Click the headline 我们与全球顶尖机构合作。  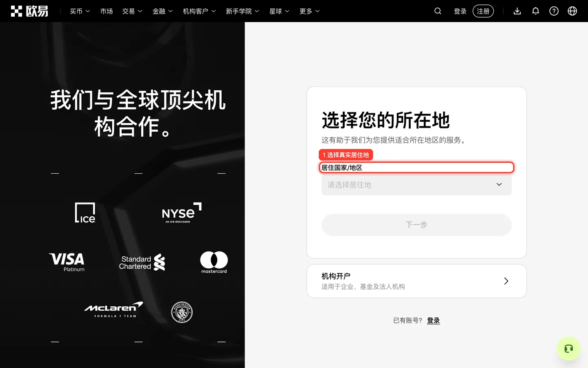click(138, 113)
